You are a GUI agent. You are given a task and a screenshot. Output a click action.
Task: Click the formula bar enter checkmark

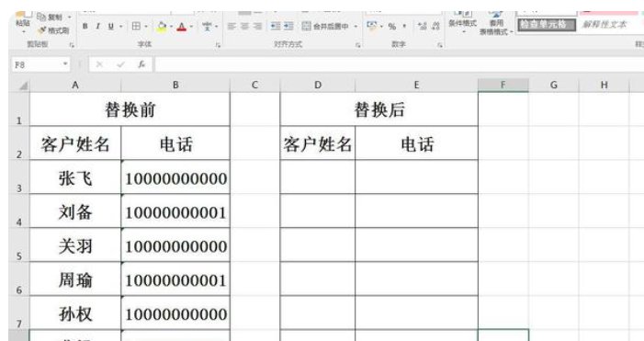(x=120, y=64)
